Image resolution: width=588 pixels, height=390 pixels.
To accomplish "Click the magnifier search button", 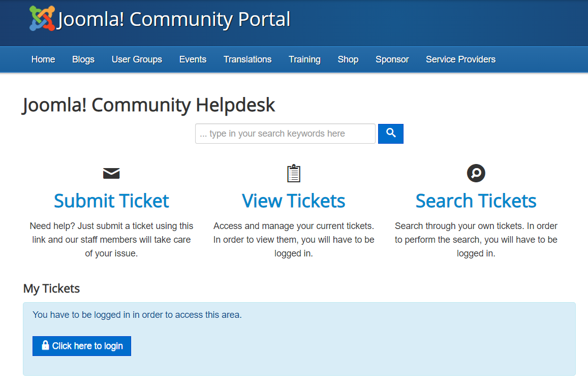I will point(390,134).
